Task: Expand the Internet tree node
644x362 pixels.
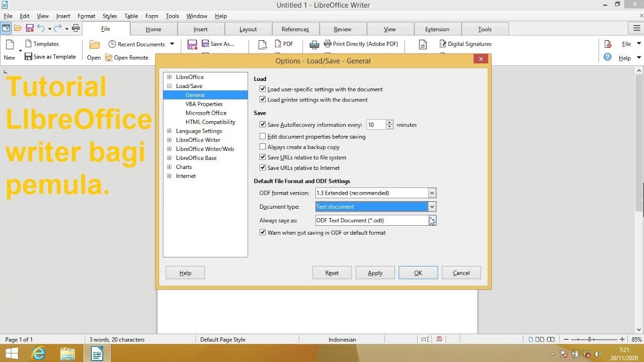Action: pyautogui.click(x=169, y=176)
